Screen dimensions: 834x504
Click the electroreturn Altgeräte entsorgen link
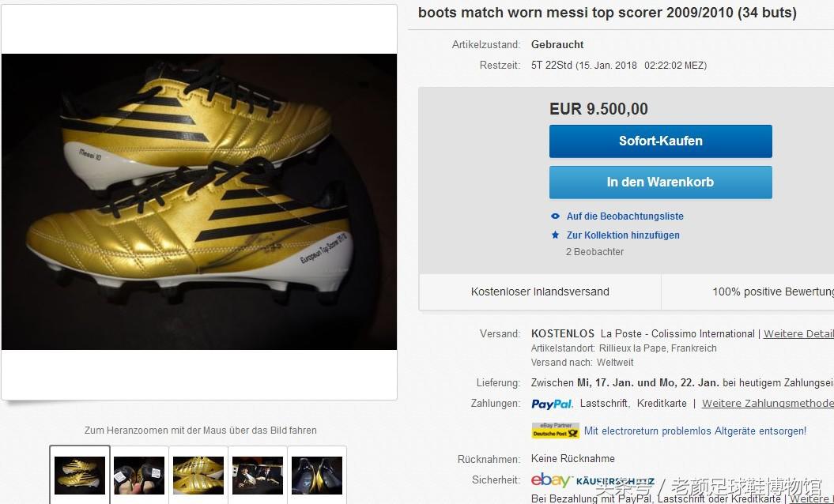(x=695, y=431)
